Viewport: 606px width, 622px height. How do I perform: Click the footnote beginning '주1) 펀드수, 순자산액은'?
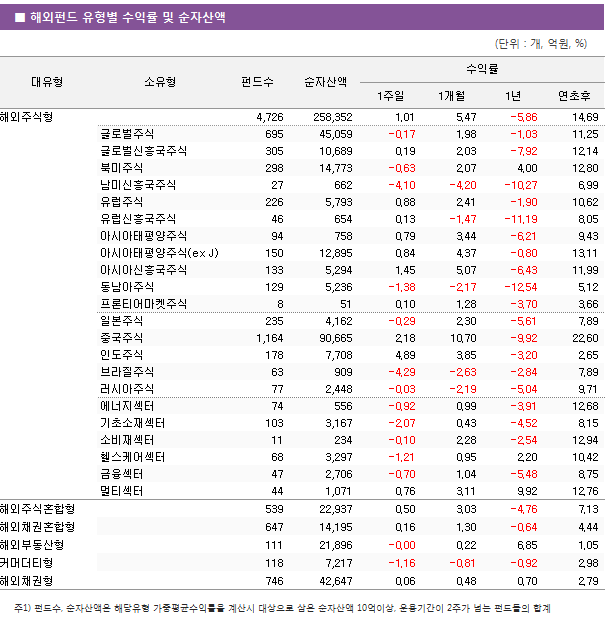(282, 609)
